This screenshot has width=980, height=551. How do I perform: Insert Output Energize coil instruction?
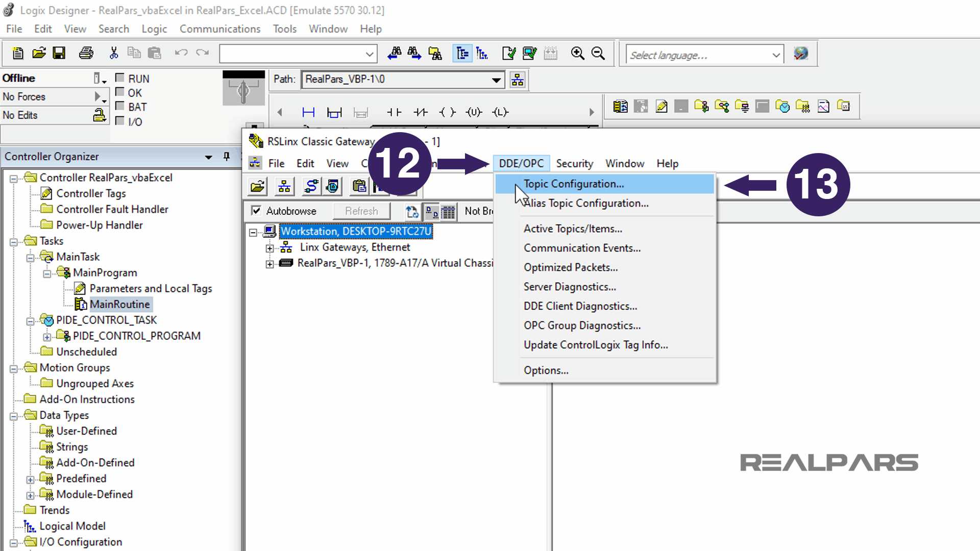pyautogui.click(x=447, y=112)
